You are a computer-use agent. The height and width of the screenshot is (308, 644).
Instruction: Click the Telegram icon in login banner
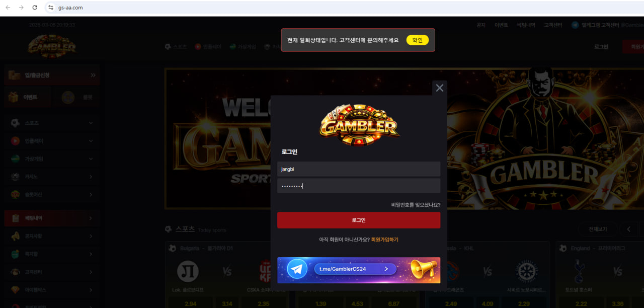[297, 269]
